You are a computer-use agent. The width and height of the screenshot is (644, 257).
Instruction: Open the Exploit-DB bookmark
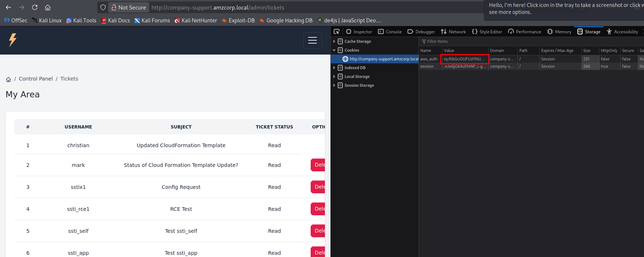click(x=238, y=21)
